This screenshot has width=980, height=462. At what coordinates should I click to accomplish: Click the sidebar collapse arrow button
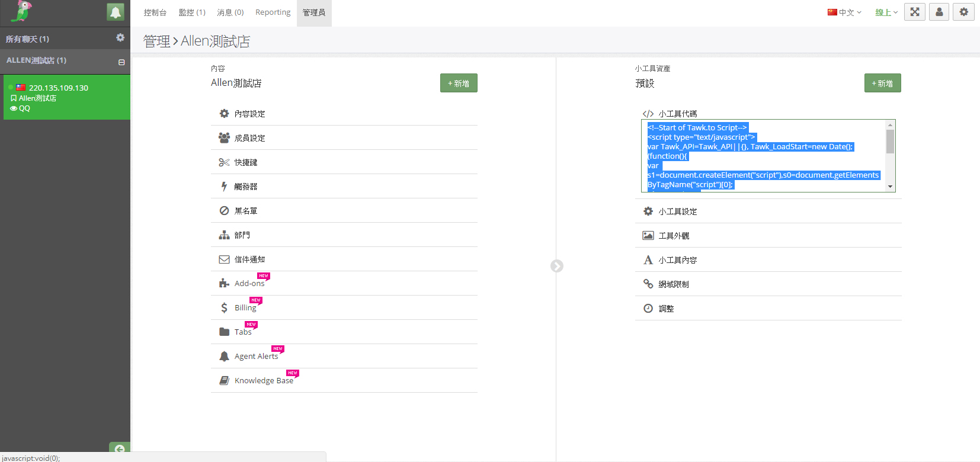[120, 448]
